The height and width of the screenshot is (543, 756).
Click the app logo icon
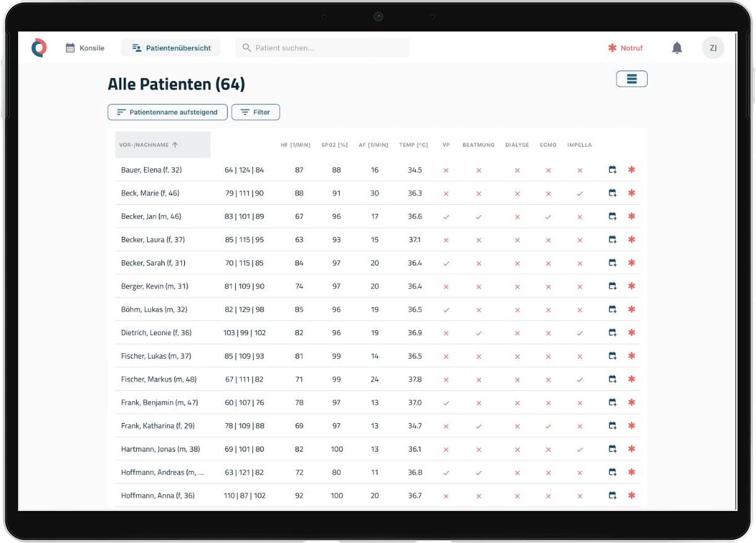click(x=39, y=48)
